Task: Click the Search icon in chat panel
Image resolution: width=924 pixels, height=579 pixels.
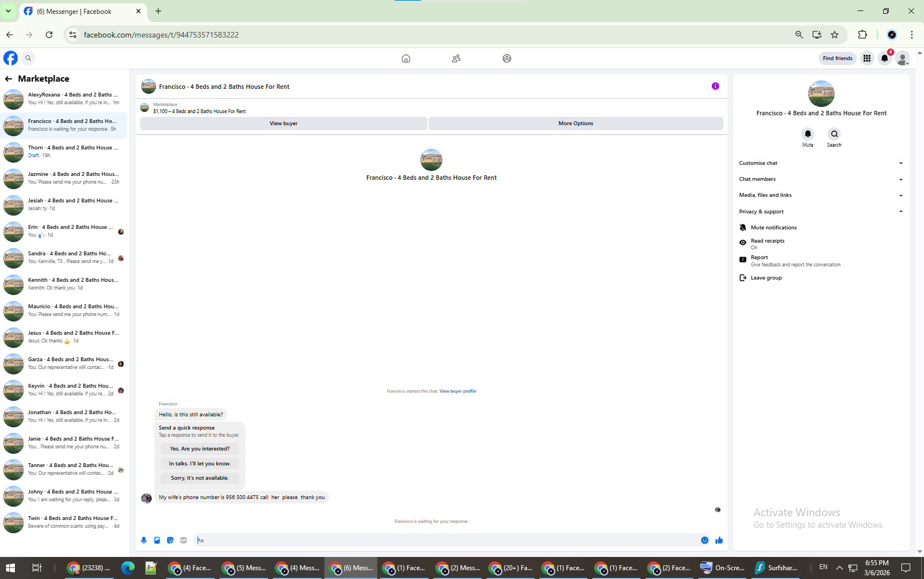Action: click(834, 134)
